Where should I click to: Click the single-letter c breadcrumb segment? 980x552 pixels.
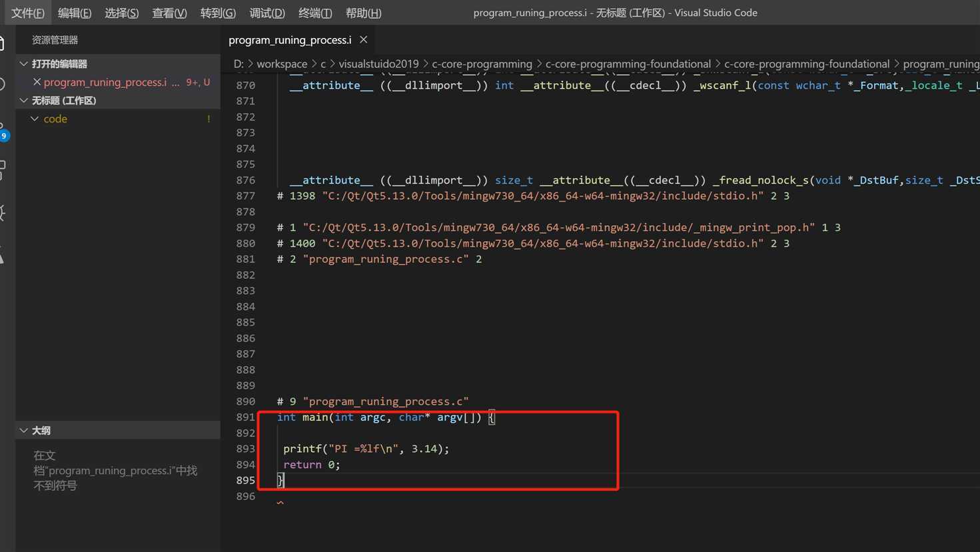coord(323,64)
